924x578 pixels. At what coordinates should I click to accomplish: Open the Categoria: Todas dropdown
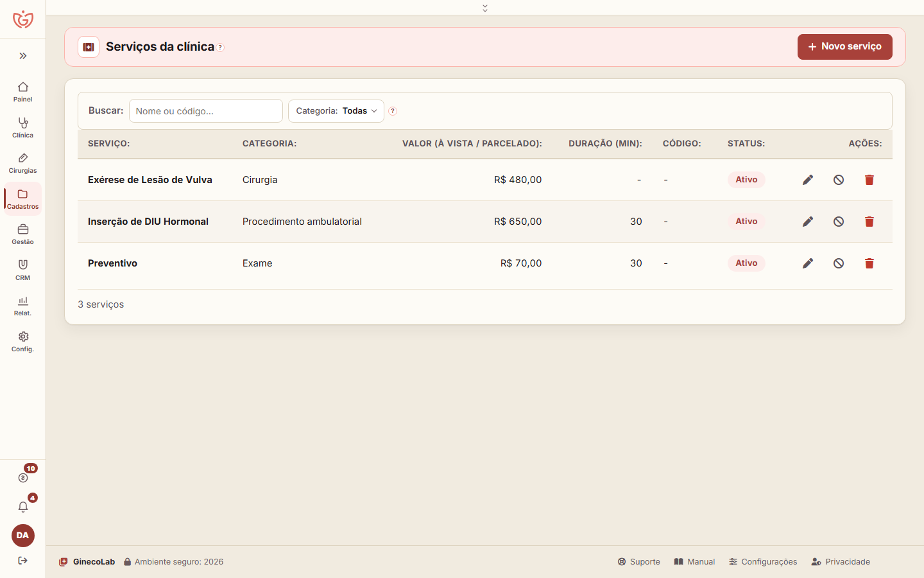(336, 111)
